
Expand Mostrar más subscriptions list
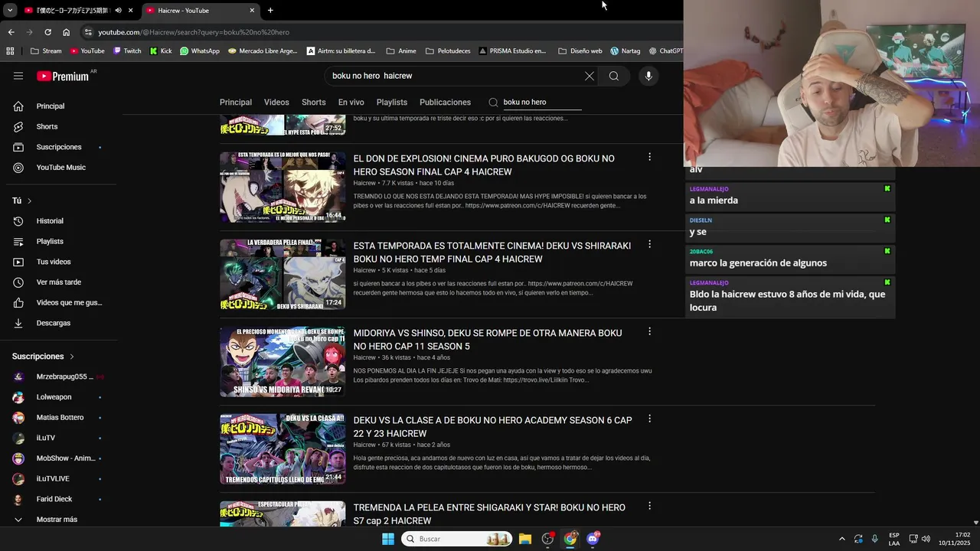click(57, 520)
